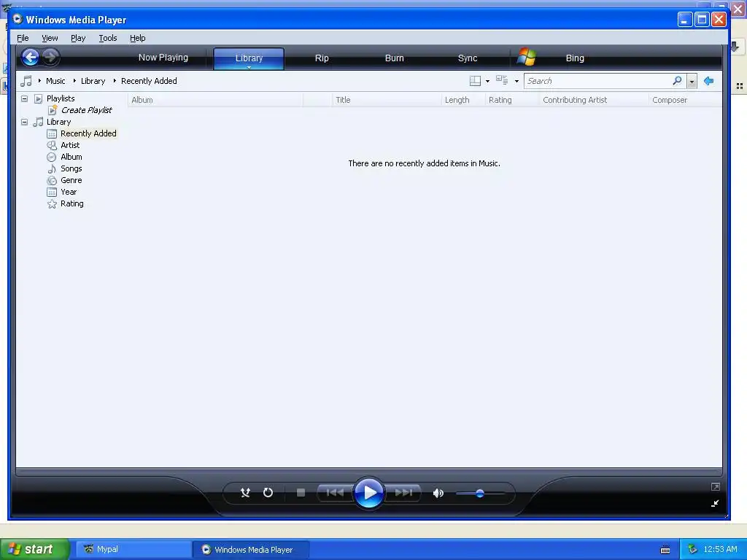Sort by Contributing Artist column header
The height and width of the screenshot is (560, 747).
[594, 100]
